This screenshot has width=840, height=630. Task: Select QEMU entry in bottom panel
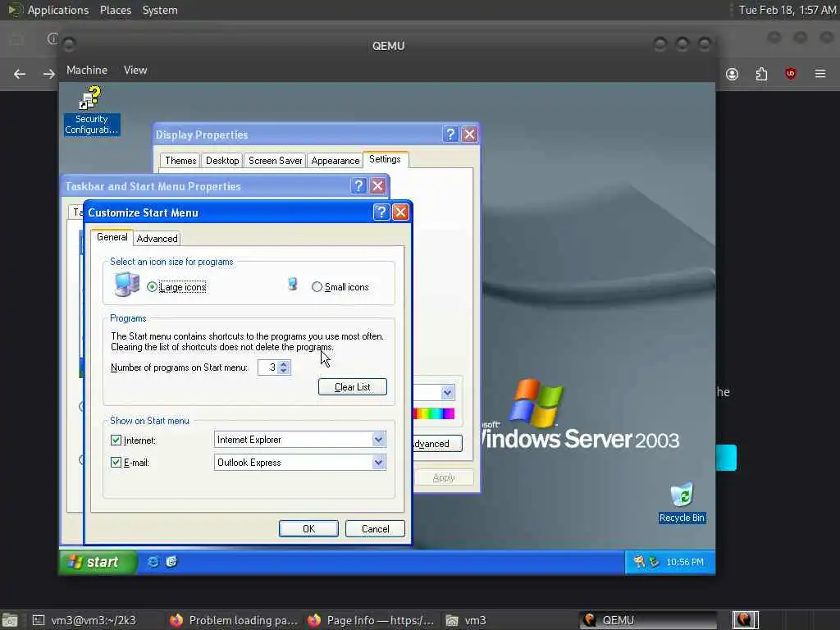click(x=648, y=620)
